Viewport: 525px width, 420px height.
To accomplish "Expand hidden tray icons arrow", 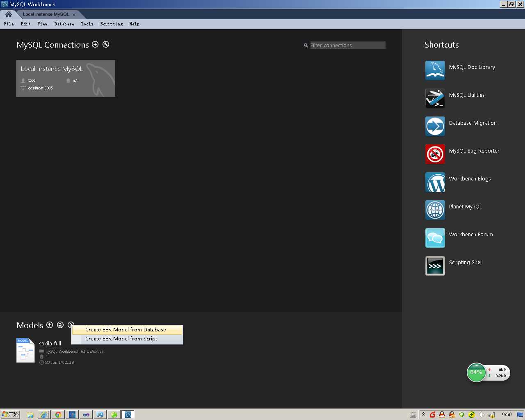I will pyautogui.click(x=424, y=414).
